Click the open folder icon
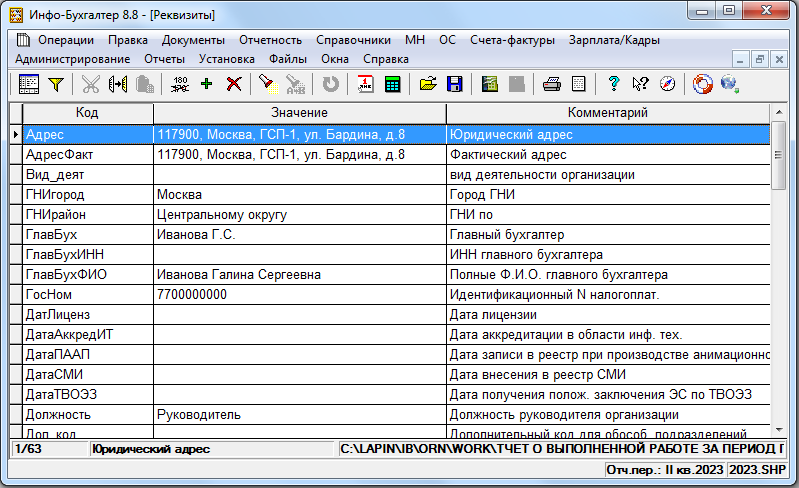This screenshot has height=488, width=799. click(x=428, y=84)
